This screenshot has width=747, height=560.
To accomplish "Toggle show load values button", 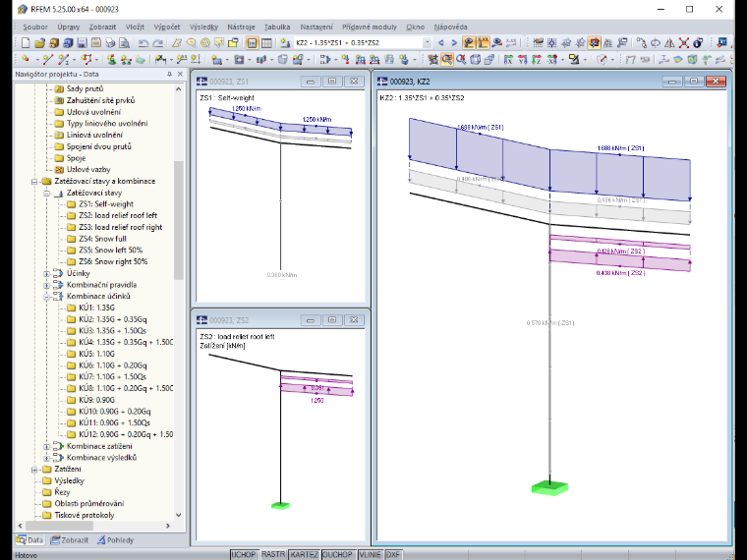I will pos(483,43).
